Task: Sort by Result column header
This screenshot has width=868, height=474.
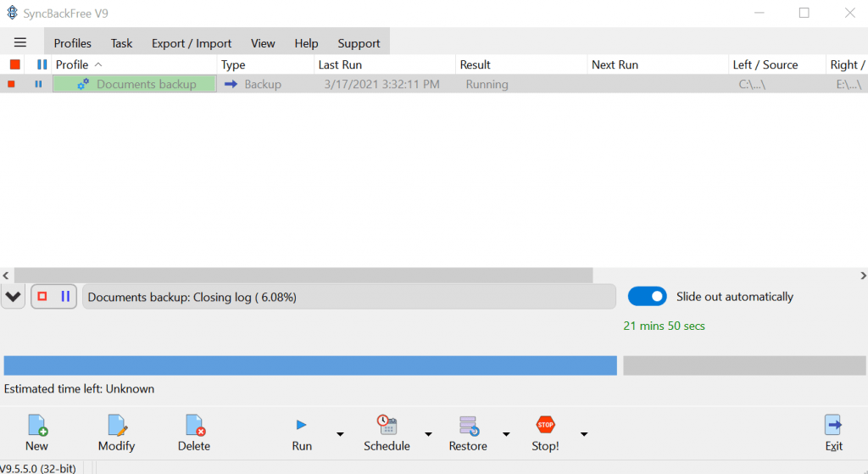Action: click(521, 64)
